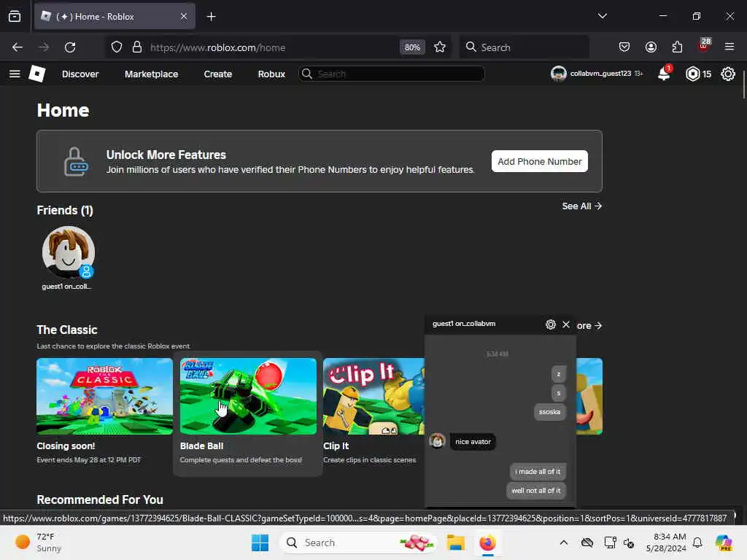The image size is (747, 560).
Task: Expand list all tabs dropdown arrow
Action: pos(602,16)
